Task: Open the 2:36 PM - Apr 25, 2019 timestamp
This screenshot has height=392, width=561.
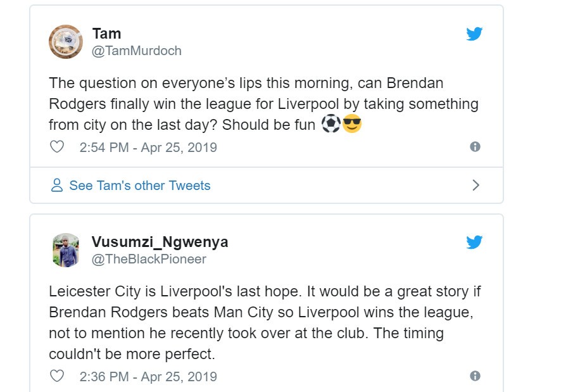Action: coord(148,377)
